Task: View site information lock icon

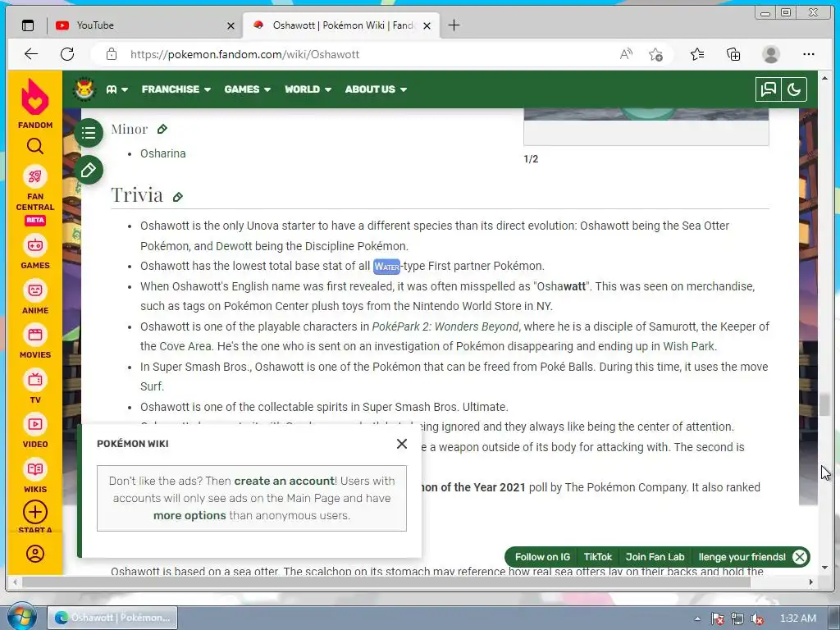Action: [x=111, y=54]
